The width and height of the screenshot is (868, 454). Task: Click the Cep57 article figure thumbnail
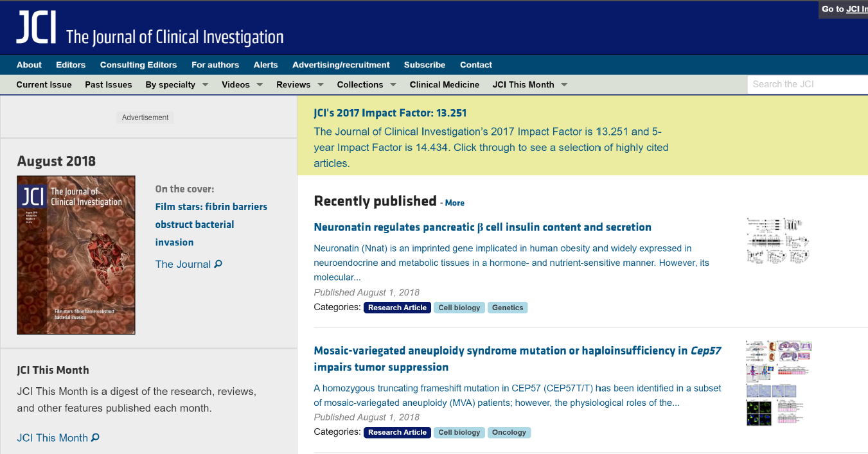click(x=779, y=383)
